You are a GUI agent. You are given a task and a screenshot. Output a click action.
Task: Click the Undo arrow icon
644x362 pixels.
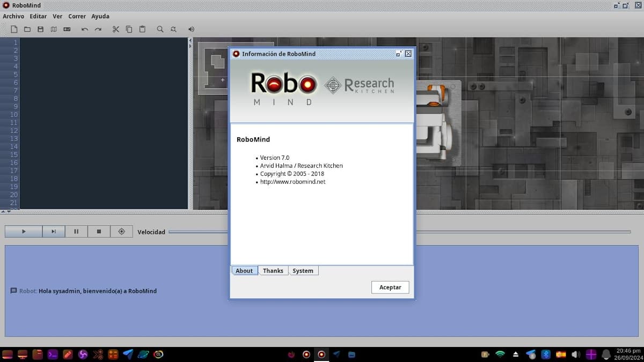click(85, 29)
